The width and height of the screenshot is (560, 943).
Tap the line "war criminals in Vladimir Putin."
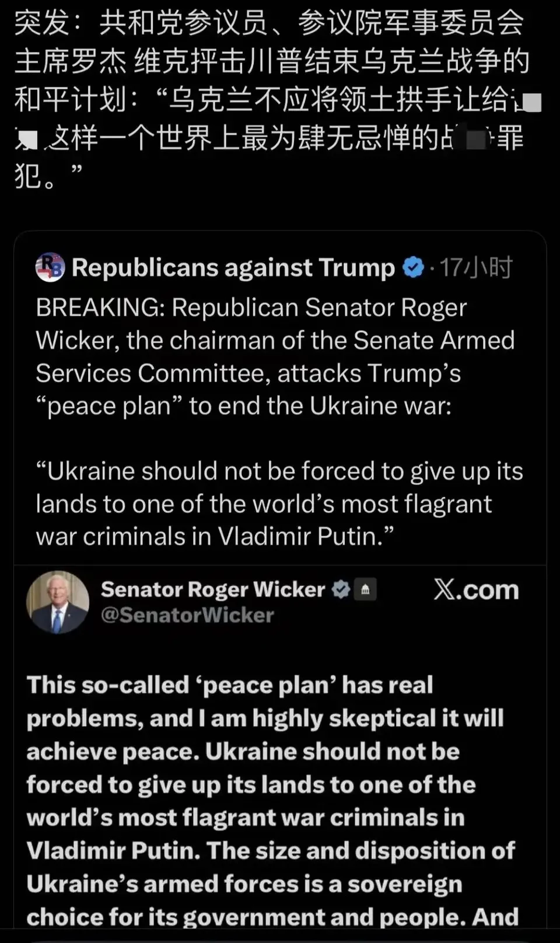[x=215, y=537]
